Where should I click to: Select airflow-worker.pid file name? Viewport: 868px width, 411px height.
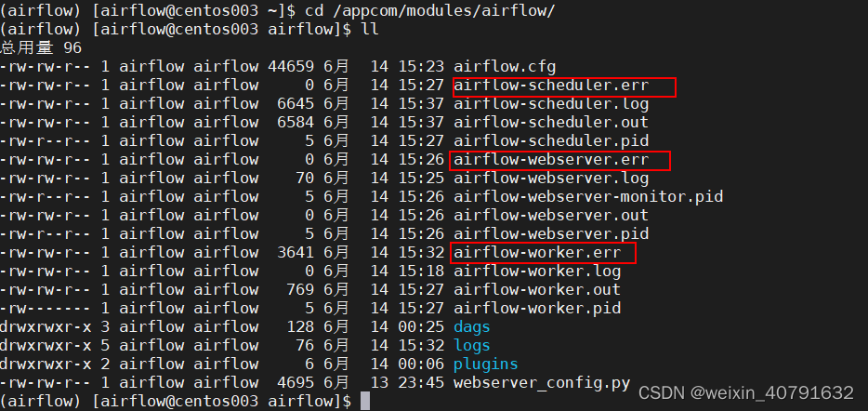[537, 308]
